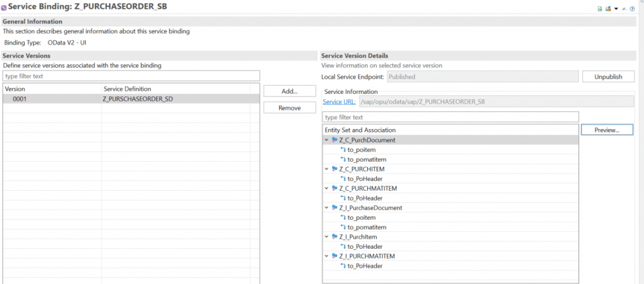
Task: Collapse the Z_I_PURCHMATITEM tree node
Action: tap(327, 256)
